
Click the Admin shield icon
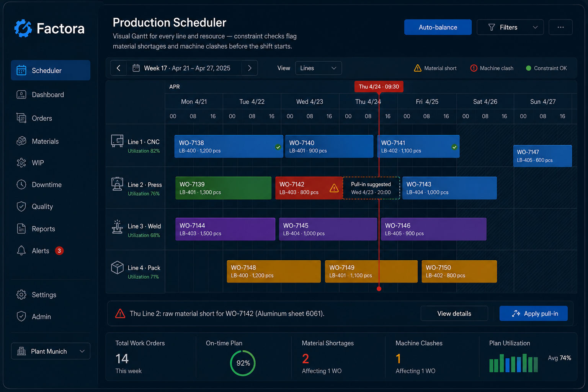pos(21,317)
